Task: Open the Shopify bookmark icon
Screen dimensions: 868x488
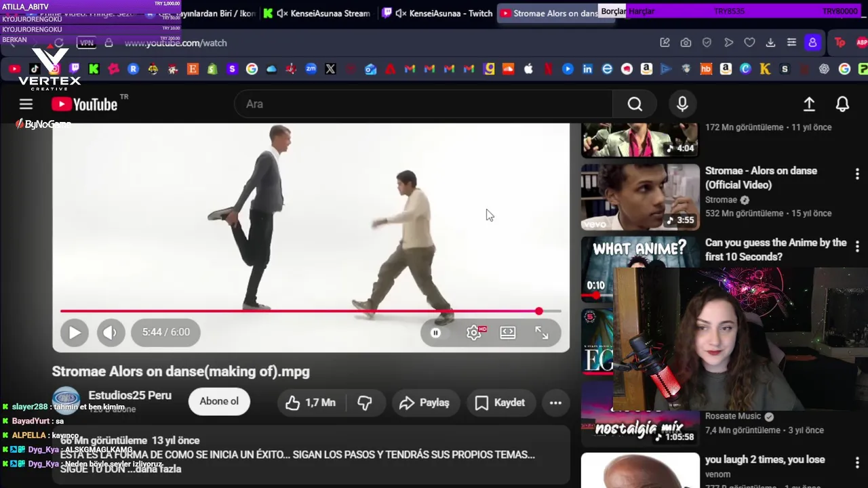Action: pyautogui.click(x=212, y=68)
